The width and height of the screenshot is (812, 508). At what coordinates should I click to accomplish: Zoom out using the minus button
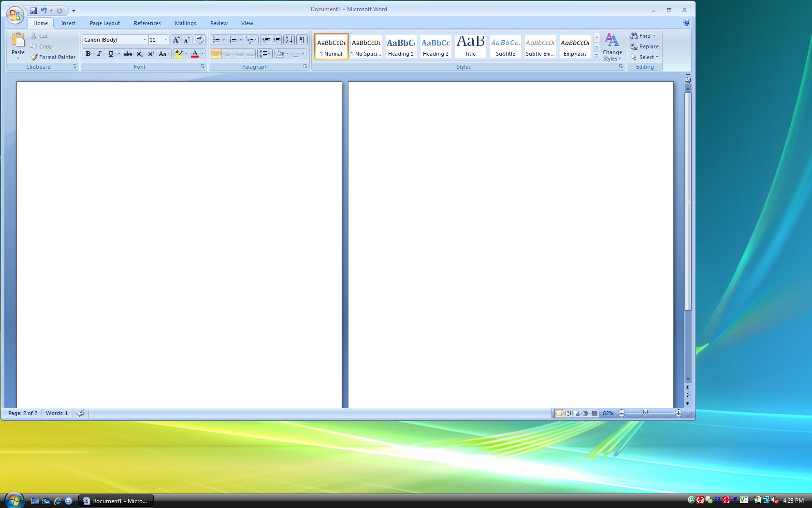pos(622,413)
